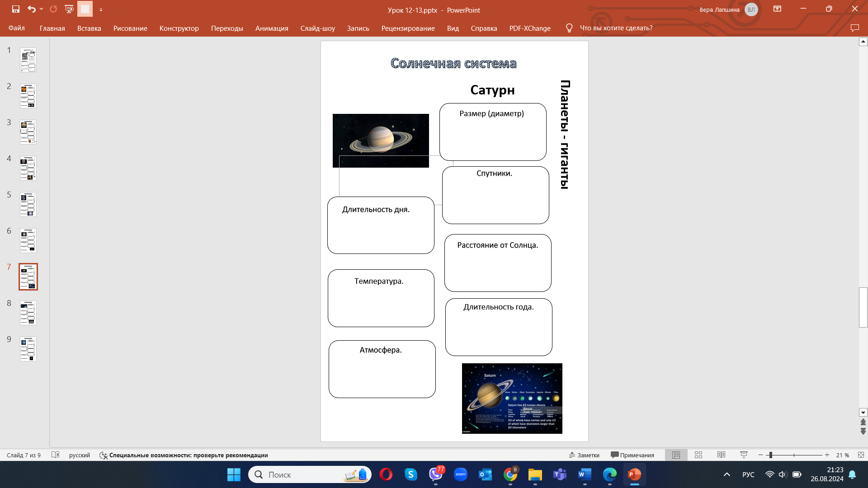Click scroll up arrow of slide scrollbar

[x=863, y=42]
